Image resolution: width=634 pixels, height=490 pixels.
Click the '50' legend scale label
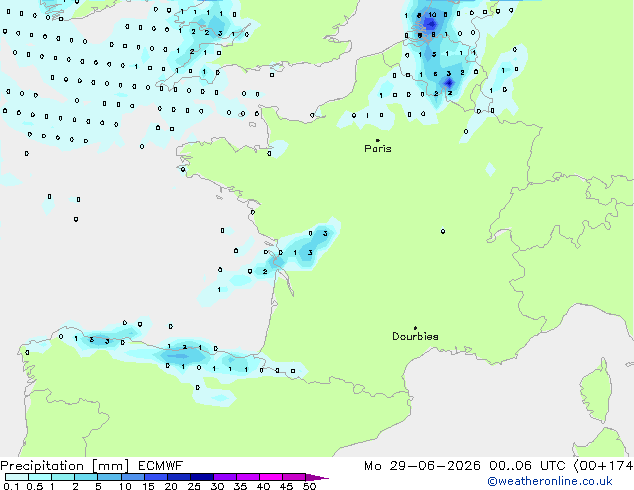[x=310, y=486]
